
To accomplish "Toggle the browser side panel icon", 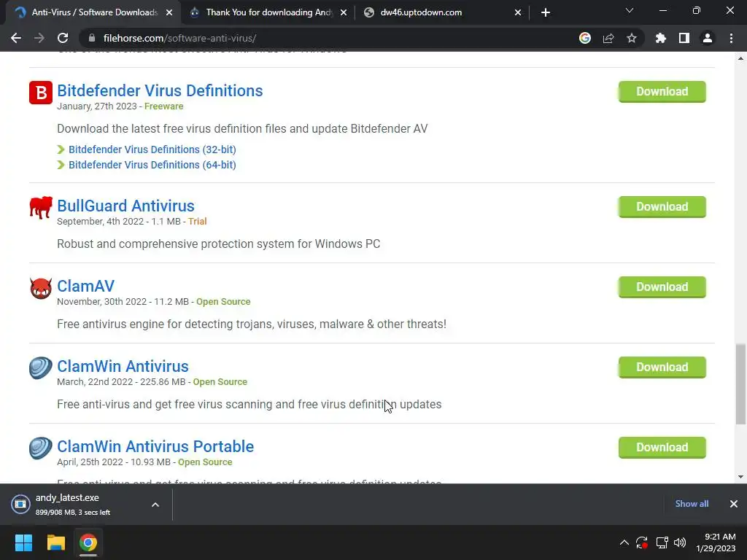I will click(x=684, y=38).
